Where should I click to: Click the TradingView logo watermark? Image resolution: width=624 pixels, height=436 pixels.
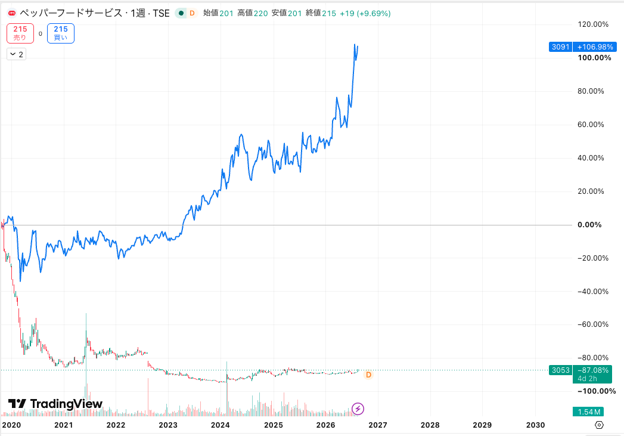[x=55, y=404]
